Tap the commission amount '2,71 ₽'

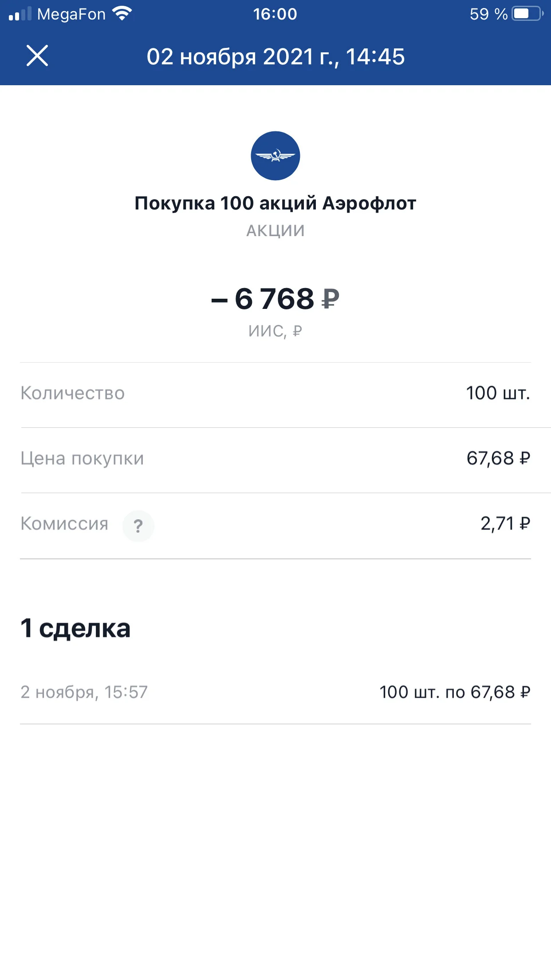tap(506, 524)
